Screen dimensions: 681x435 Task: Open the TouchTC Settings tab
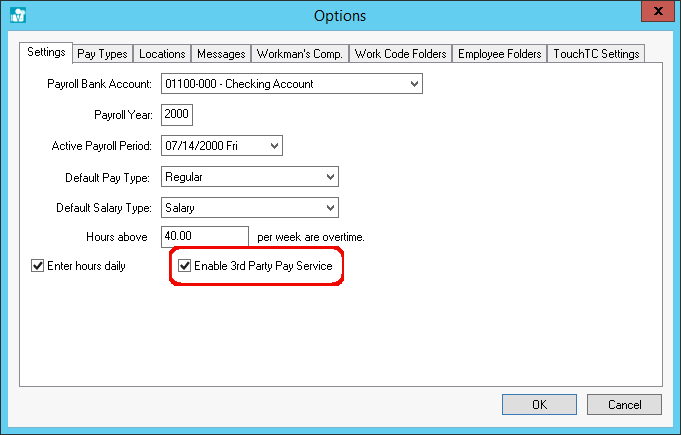point(597,53)
